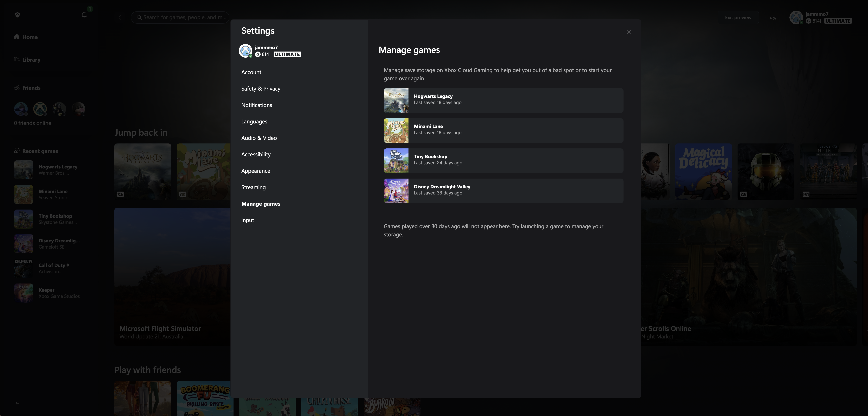Click the Xbox logo in sidebar
Viewport: 868px width, 416px height.
coord(17,15)
